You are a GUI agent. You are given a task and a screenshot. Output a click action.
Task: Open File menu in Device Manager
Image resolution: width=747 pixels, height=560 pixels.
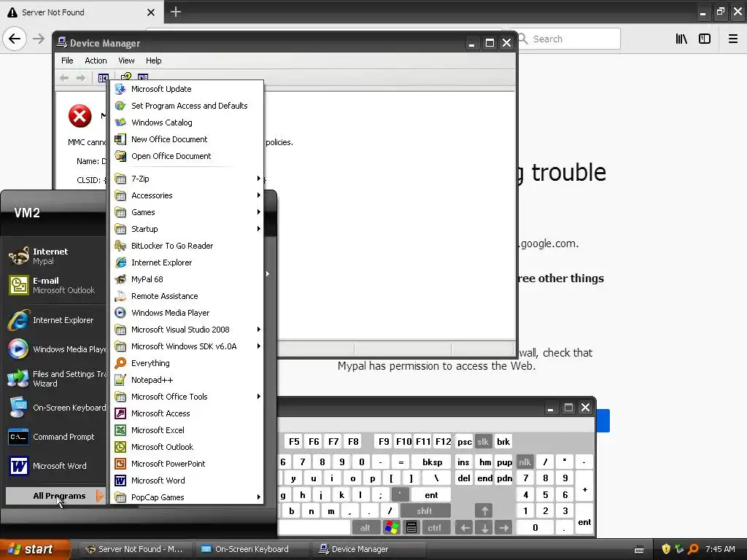67,61
